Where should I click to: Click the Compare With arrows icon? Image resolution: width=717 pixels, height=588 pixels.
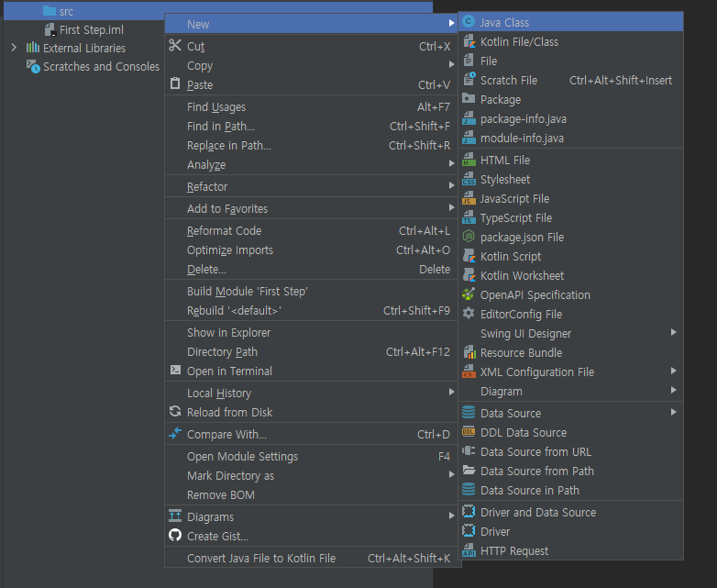tap(175, 433)
